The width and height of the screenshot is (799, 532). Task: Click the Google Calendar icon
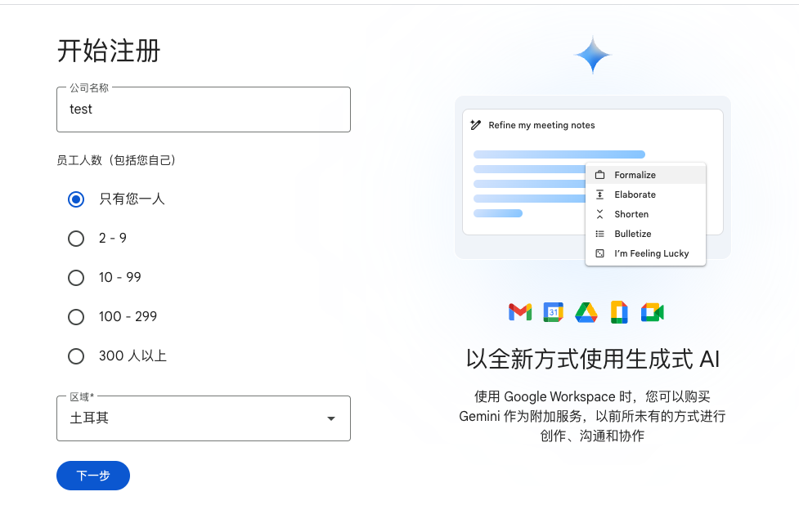[x=554, y=312]
